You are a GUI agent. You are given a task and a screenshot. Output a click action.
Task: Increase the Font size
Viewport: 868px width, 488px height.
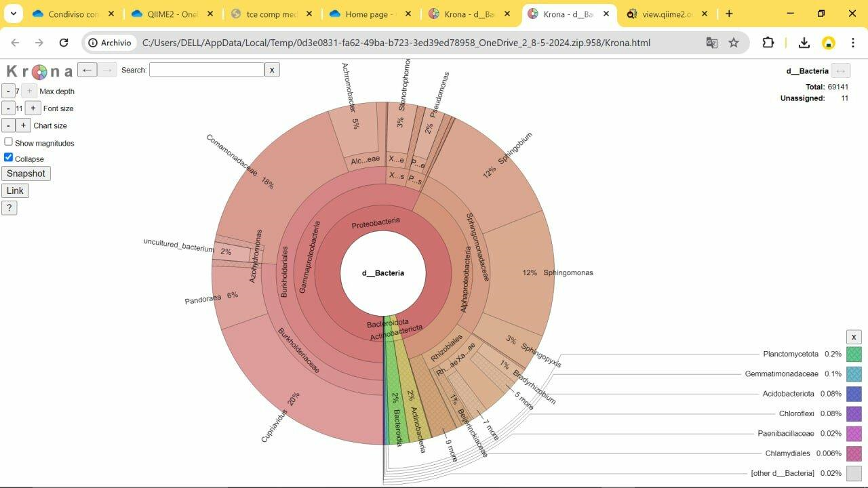33,108
